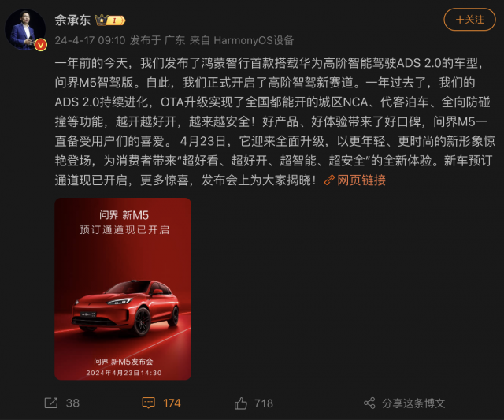Like the post with thumbs-up icon
The image size is (504, 420).
[x=241, y=403]
